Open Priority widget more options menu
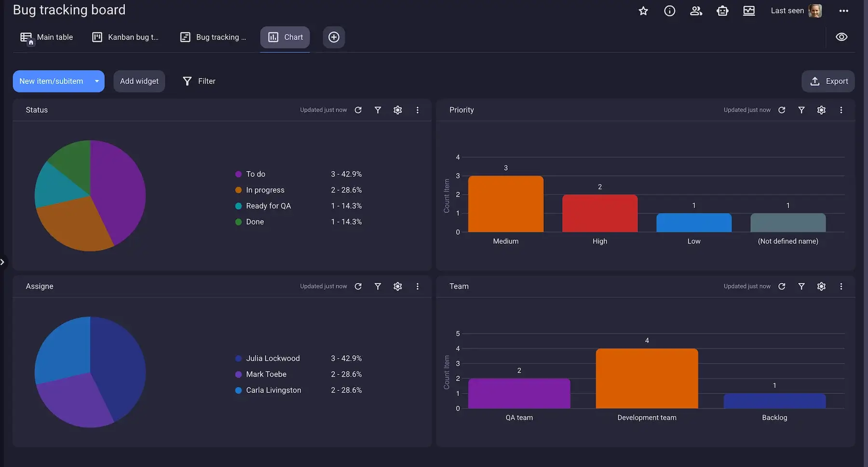868x467 pixels. [x=841, y=110]
